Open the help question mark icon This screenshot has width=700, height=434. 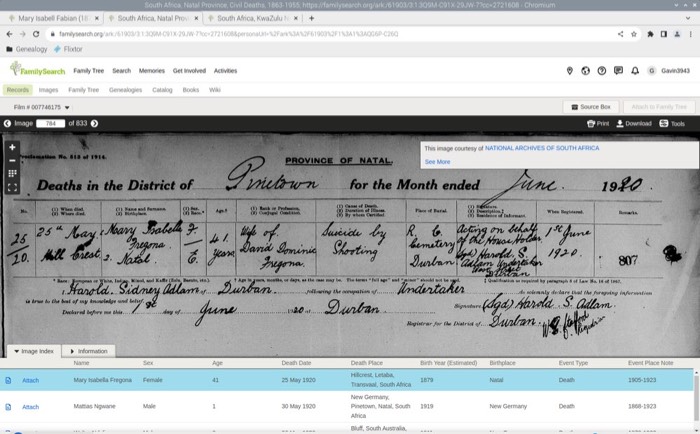coord(602,71)
